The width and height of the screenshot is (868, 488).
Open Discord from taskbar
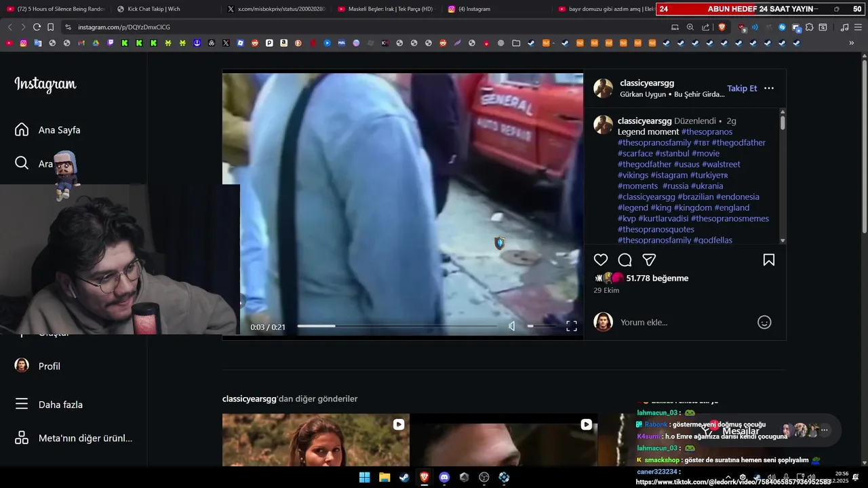point(444,477)
